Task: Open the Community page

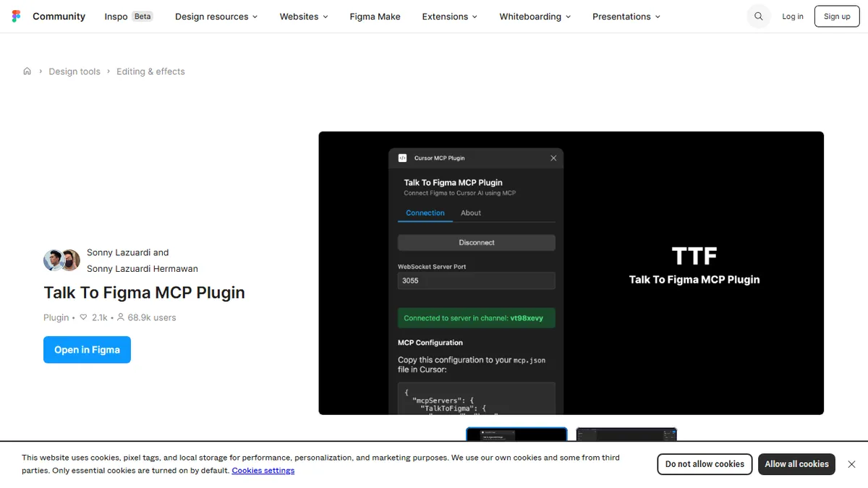Action: tap(59, 16)
